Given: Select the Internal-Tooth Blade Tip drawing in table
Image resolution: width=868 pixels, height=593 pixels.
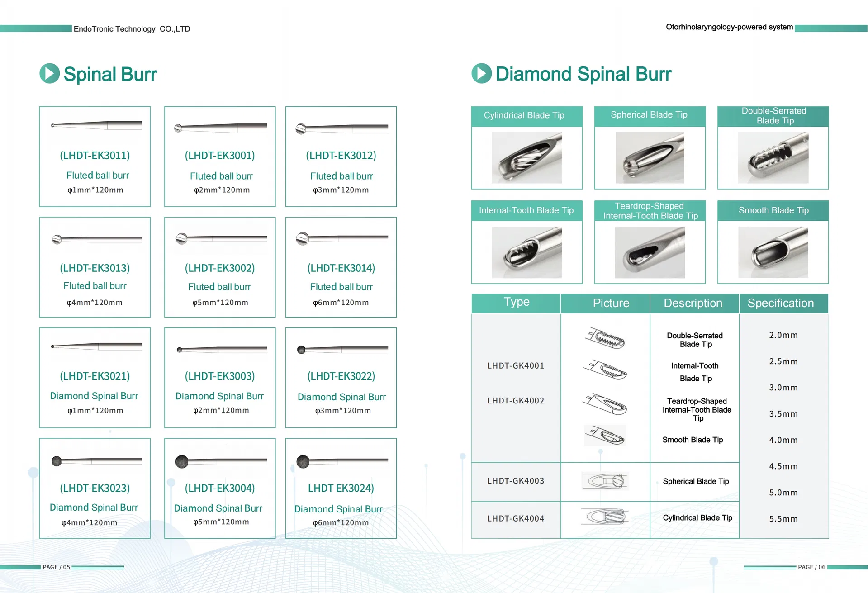Looking at the screenshot, I should click(x=605, y=370).
